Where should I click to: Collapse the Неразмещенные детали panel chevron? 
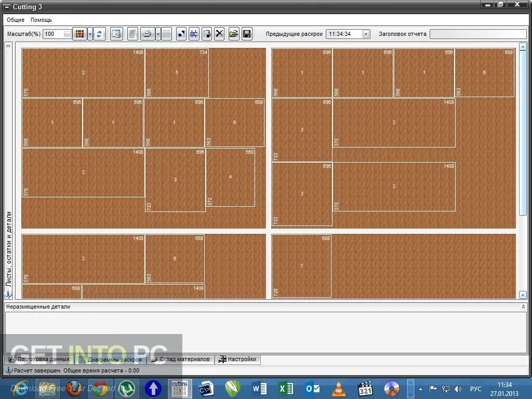coord(523,307)
